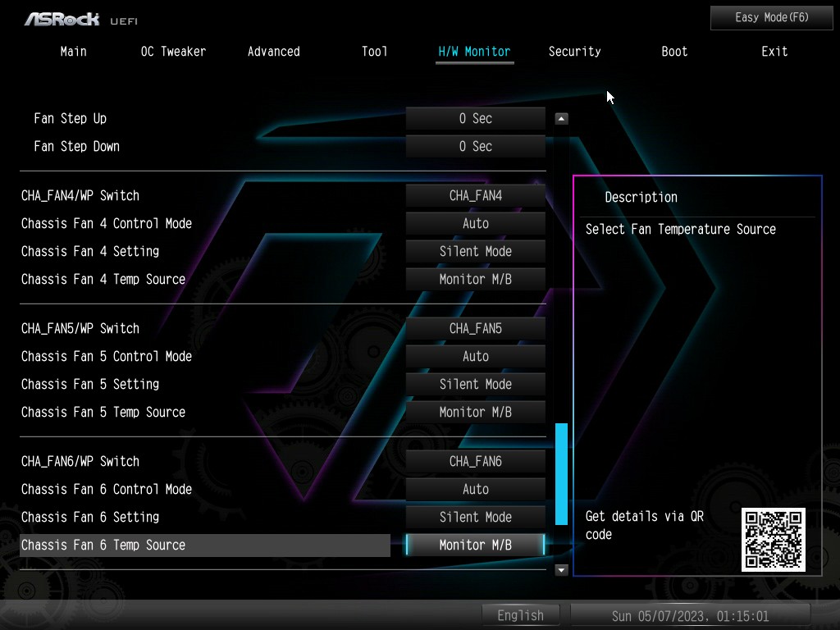Screen dimensions: 840x630
Task: Click the date and time display
Action: [x=690, y=615]
